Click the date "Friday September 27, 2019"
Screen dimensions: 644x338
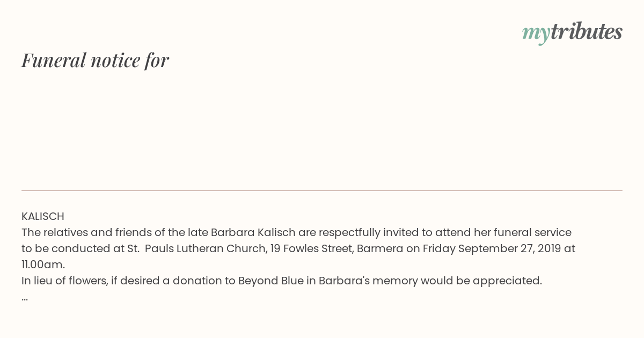[x=493, y=248]
